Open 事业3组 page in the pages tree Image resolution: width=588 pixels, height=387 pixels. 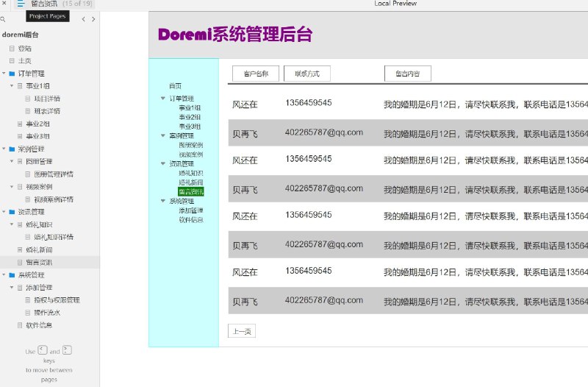(37, 136)
